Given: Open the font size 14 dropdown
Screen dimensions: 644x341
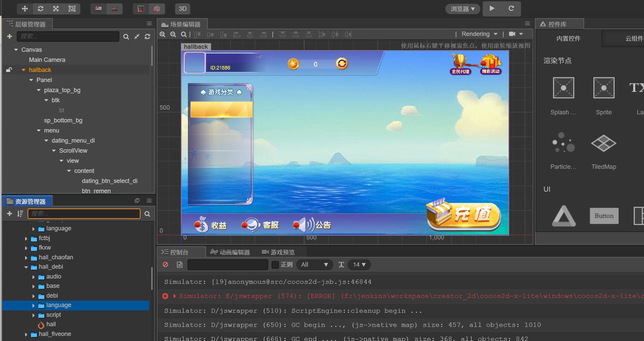Looking at the screenshot, I should pyautogui.click(x=359, y=265).
